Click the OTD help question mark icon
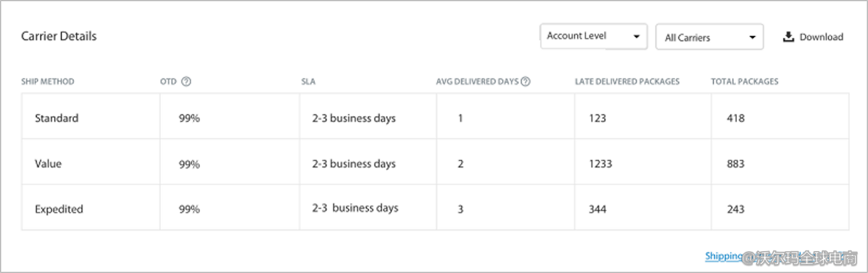 click(186, 81)
